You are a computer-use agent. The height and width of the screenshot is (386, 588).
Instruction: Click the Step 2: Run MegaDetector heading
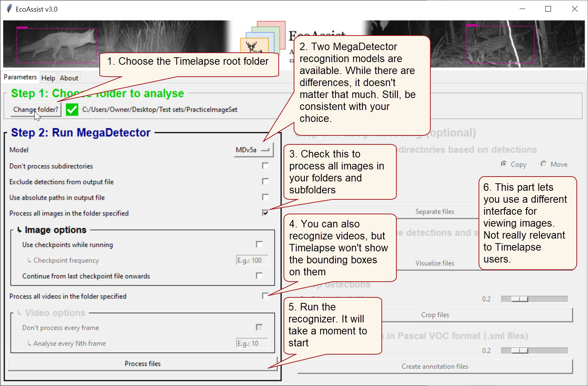[x=81, y=132]
